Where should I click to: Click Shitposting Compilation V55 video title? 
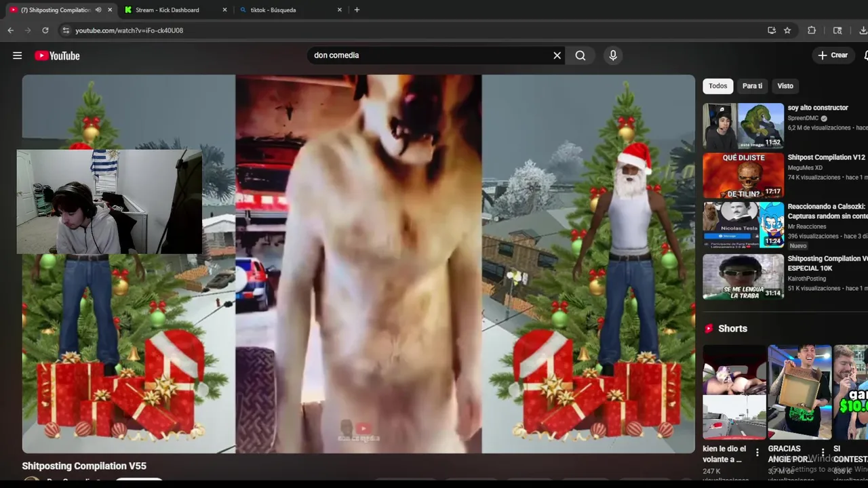[x=84, y=466]
